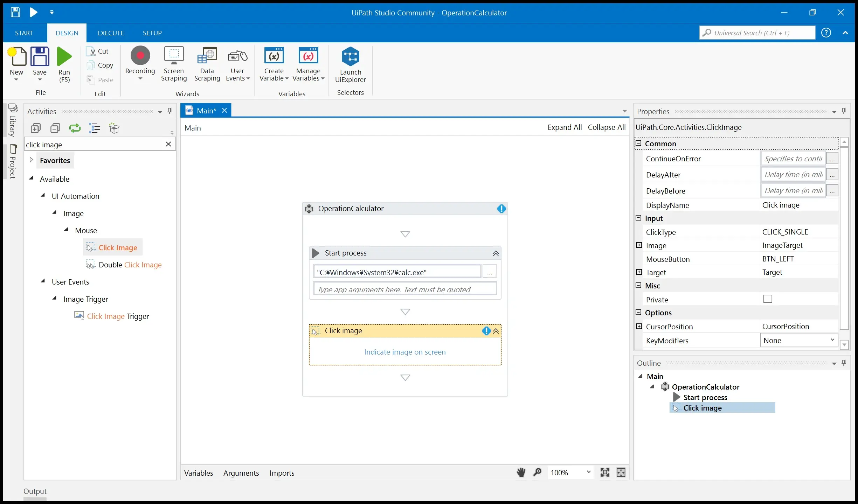Cut the selected activity
858x504 pixels.
pyautogui.click(x=98, y=51)
